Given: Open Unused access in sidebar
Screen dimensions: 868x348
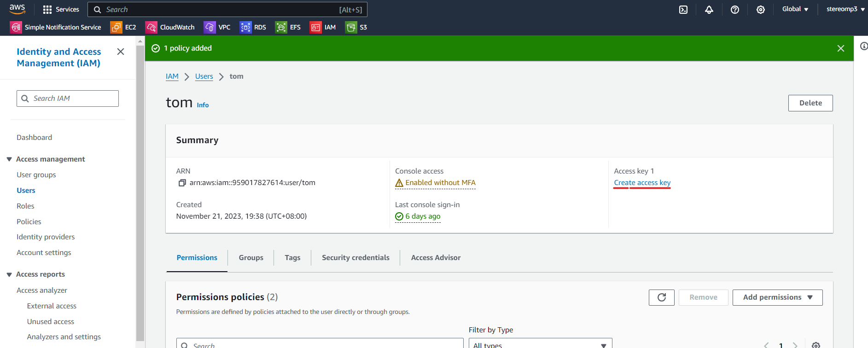Looking at the screenshot, I should click(51, 322).
